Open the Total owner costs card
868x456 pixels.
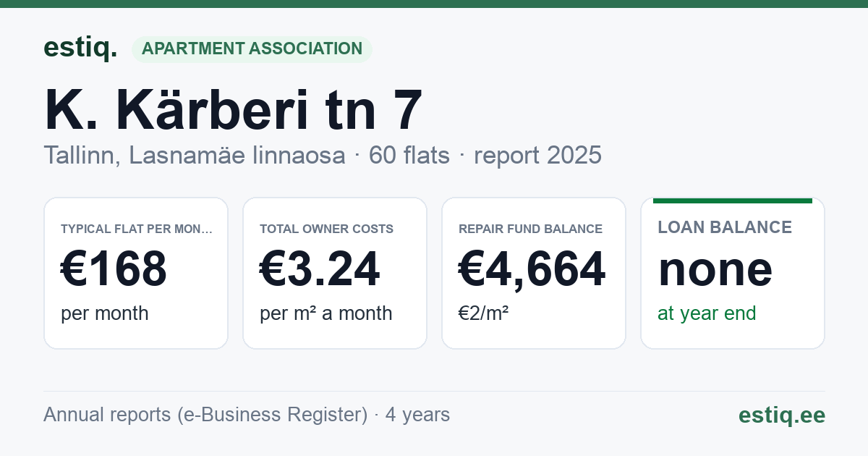click(x=335, y=273)
